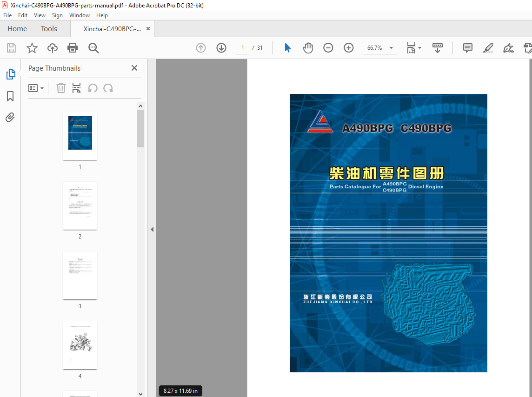532x397 pixels.
Task: Open the Help menu
Action: point(102,15)
